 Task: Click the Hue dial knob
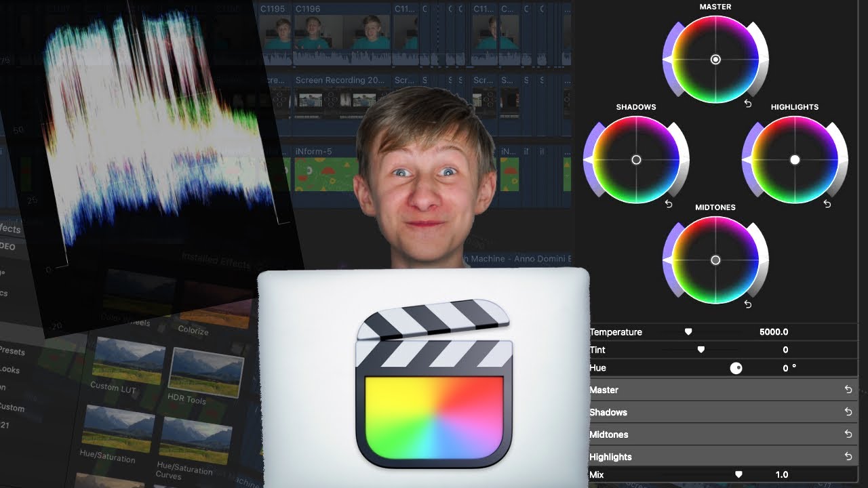coord(736,368)
